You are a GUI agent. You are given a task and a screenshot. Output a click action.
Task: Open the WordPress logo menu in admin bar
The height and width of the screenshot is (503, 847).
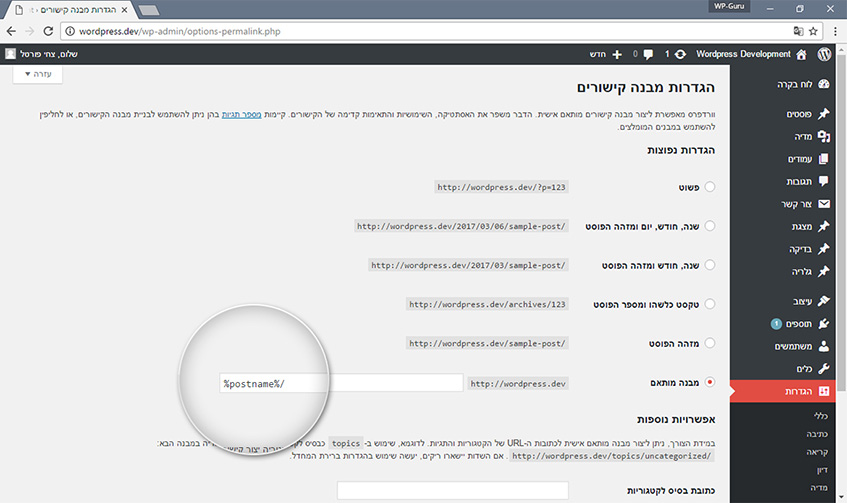pyautogui.click(x=824, y=54)
